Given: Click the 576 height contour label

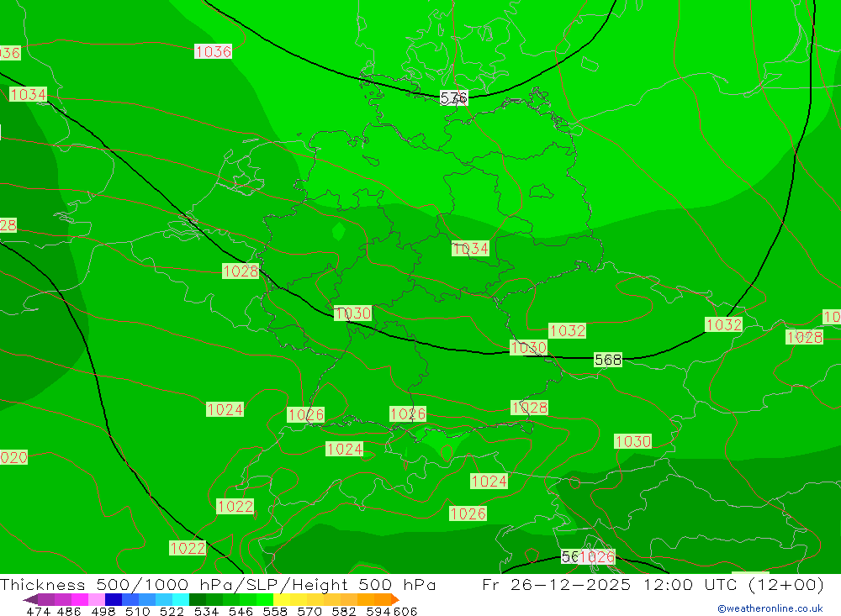Looking at the screenshot, I should (x=454, y=97).
